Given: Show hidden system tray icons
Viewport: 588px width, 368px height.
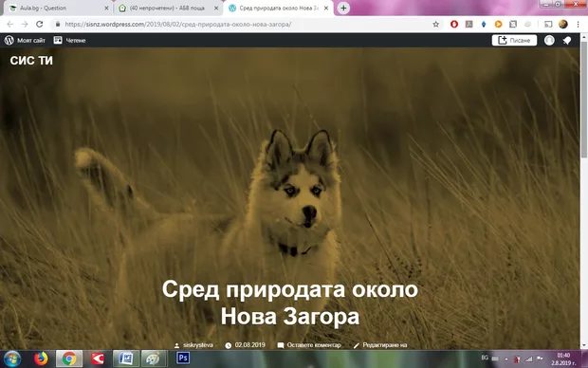Looking at the screenshot, I should tap(506, 359).
